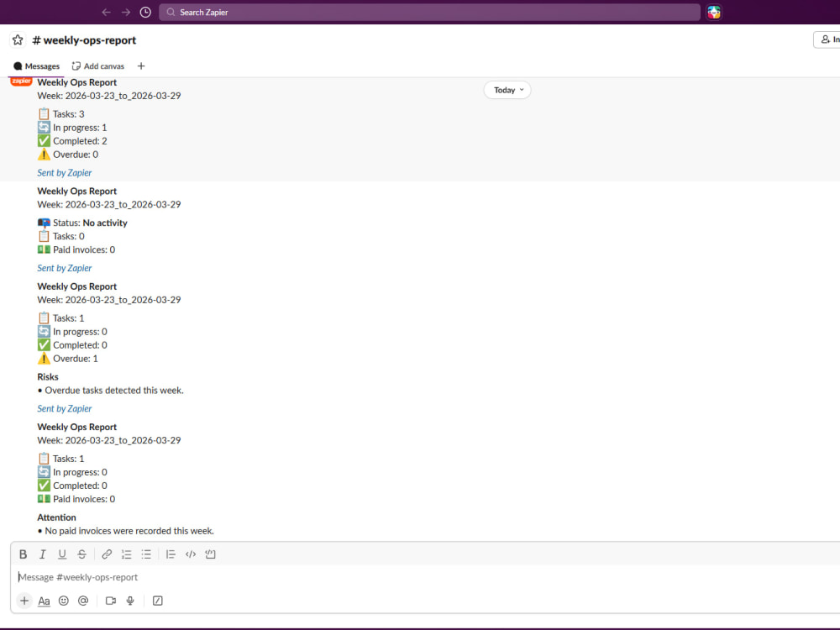This screenshot has height=630, width=840.
Task: Record a video clip
Action: (x=111, y=601)
